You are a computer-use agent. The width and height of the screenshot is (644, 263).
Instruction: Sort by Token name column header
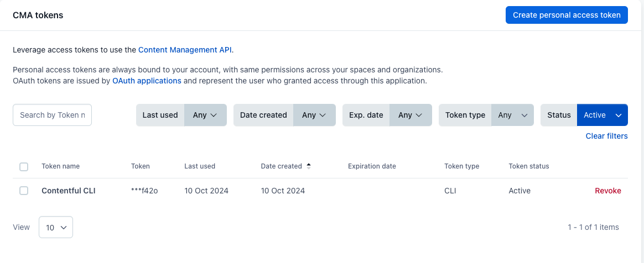coord(60,166)
